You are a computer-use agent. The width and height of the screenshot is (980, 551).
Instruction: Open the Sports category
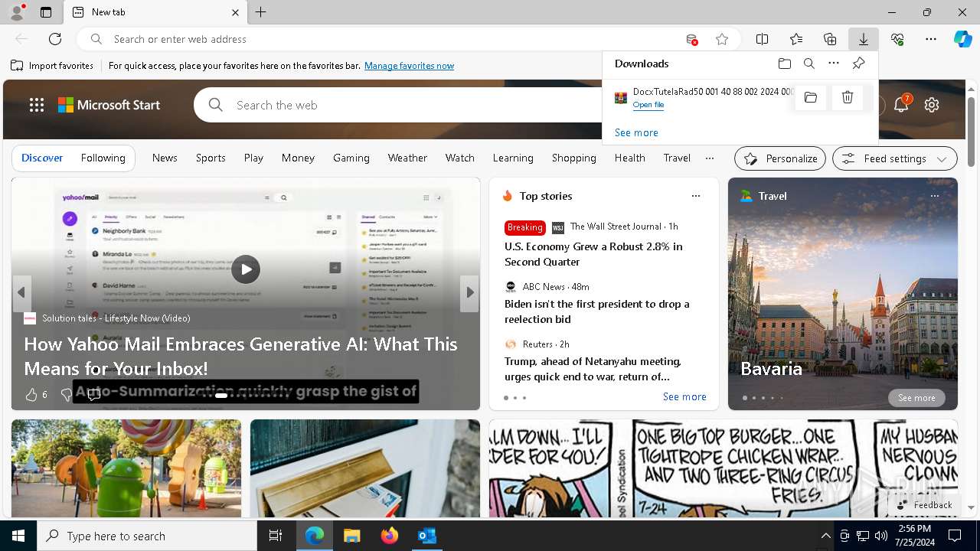tap(211, 158)
